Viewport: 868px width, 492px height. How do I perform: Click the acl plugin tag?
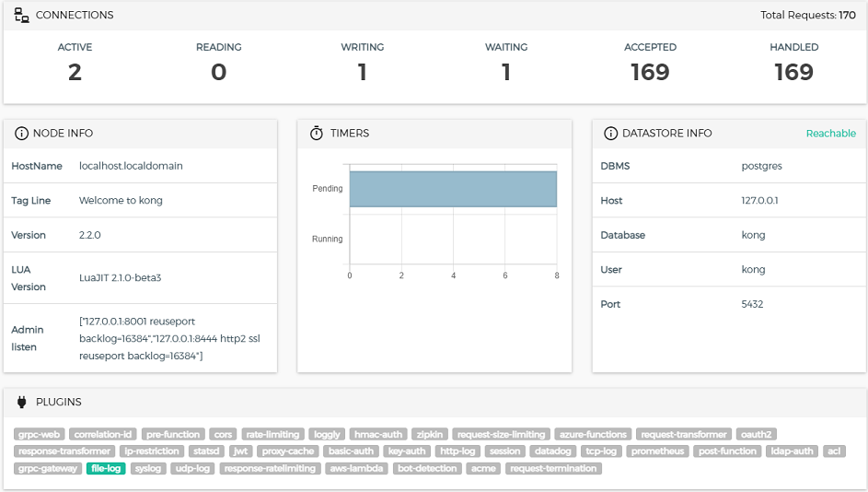coord(833,451)
